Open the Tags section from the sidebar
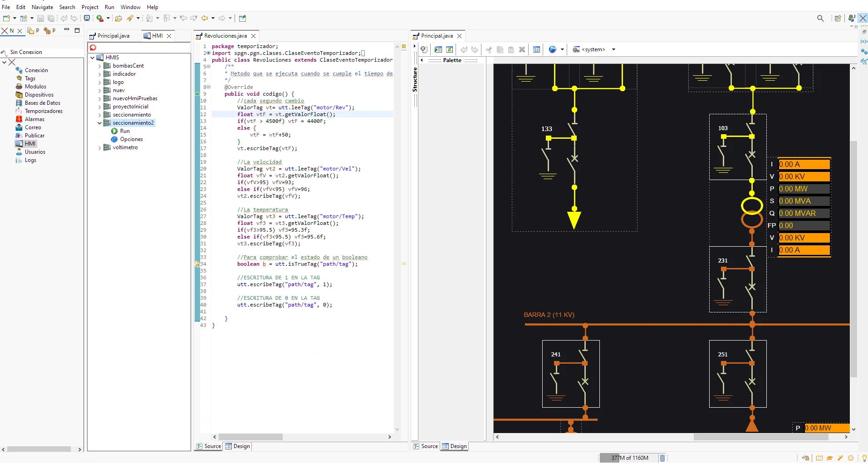The height and width of the screenshot is (463, 868). 29,78
